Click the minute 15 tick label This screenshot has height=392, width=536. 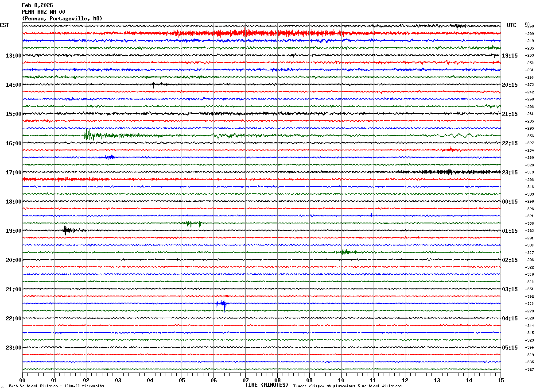(500, 380)
